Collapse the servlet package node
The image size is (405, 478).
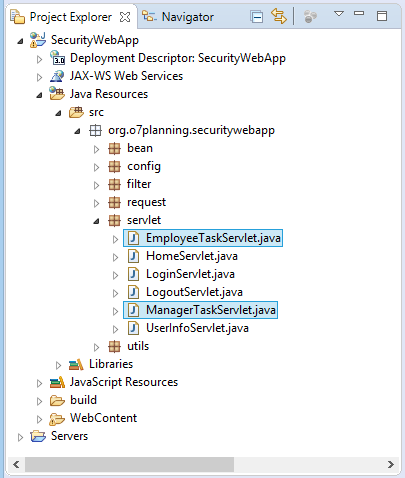[x=96, y=221]
